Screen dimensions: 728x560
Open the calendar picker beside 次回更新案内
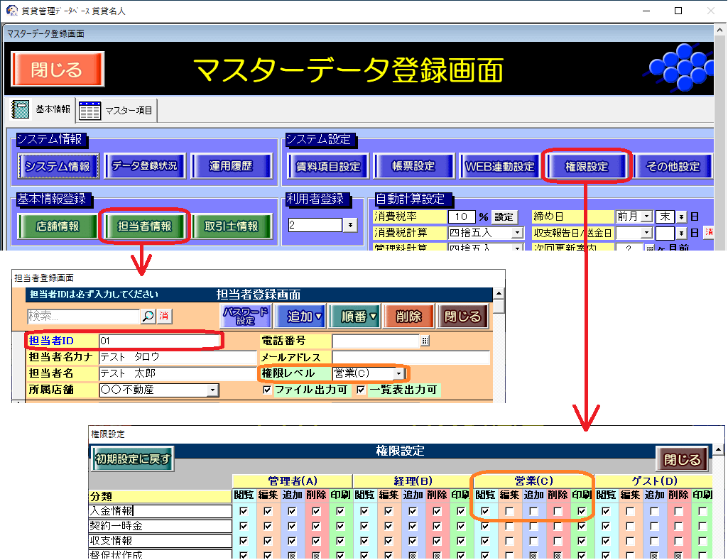(649, 248)
